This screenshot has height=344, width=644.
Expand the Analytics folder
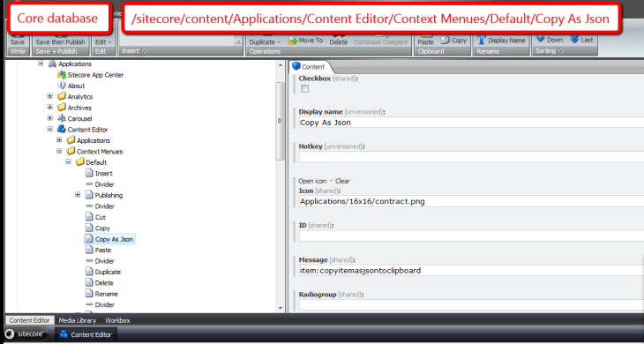(x=49, y=96)
